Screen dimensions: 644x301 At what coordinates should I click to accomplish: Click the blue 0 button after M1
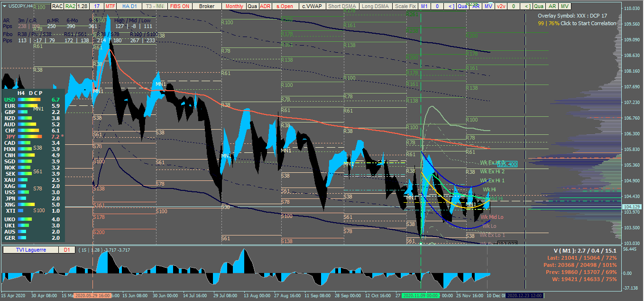[437, 6]
